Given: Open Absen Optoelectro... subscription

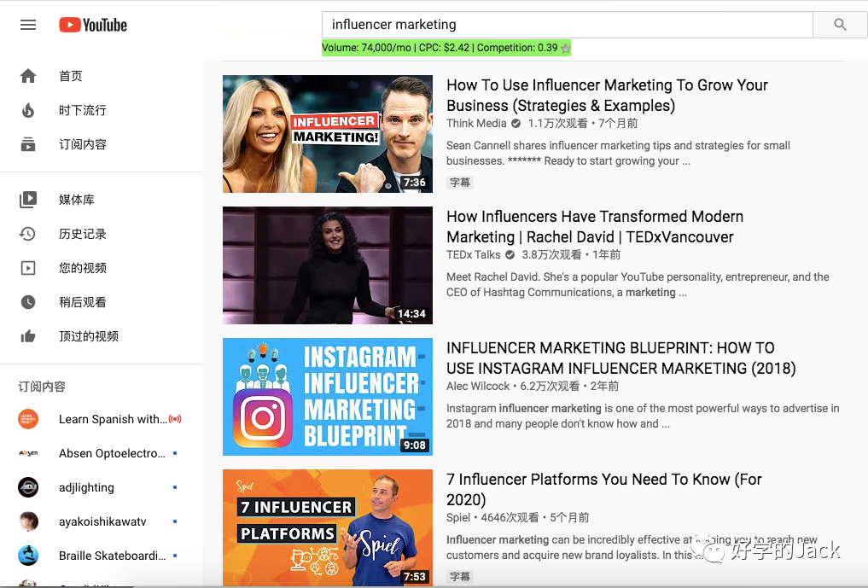Looking at the screenshot, I should (x=102, y=453).
